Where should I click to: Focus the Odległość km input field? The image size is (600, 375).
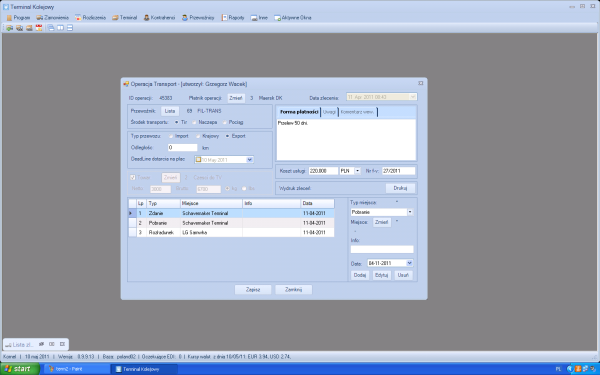point(183,148)
